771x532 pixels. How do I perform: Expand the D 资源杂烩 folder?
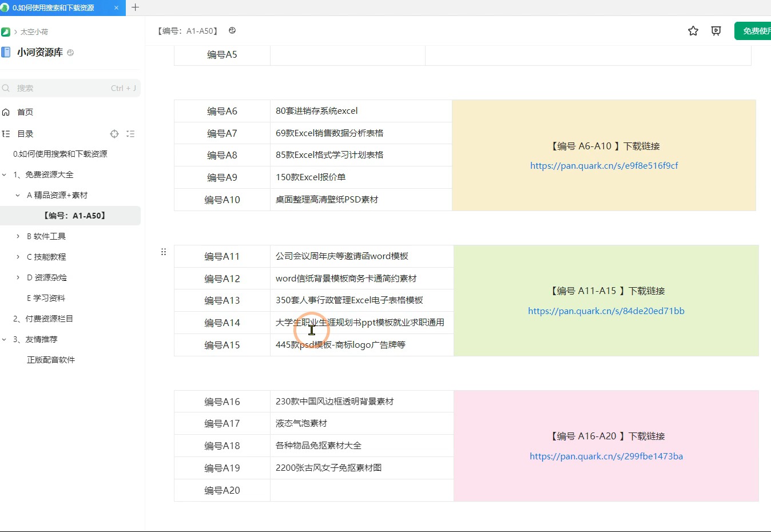[x=18, y=277]
